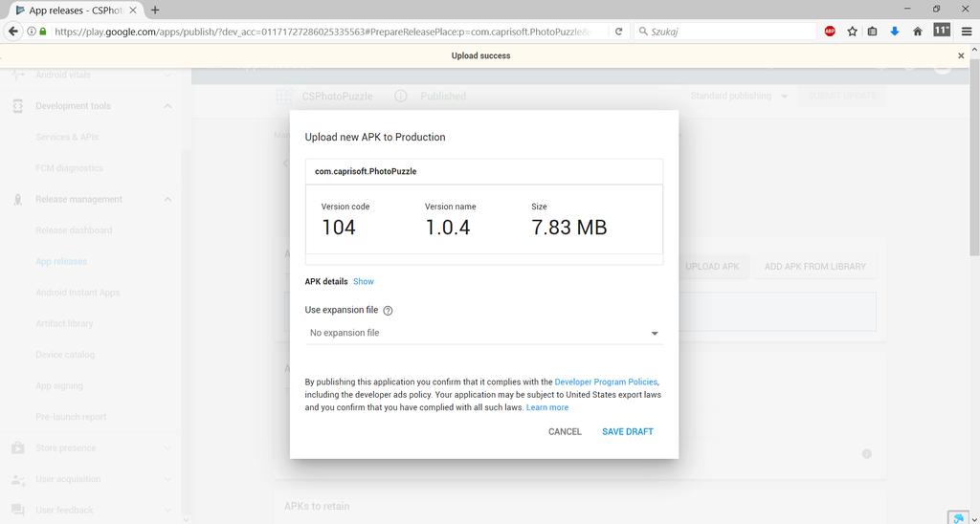Cancel the APK upload dialog
The height and width of the screenshot is (524, 980).
(x=565, y=431)
